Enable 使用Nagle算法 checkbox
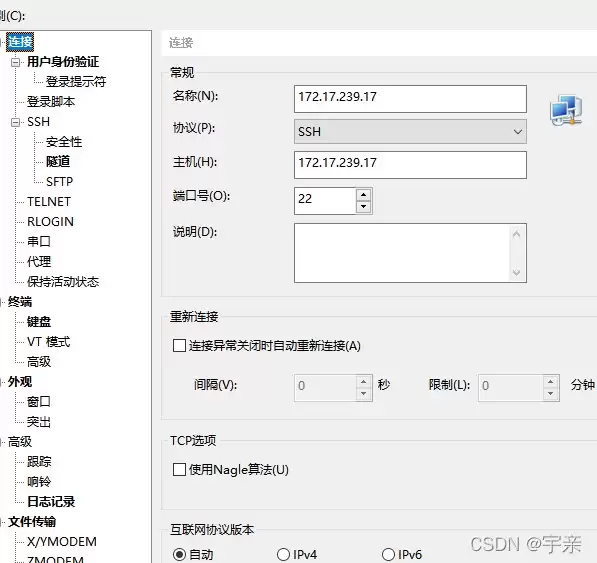Viewport: 597px width, 563px height. coord(179,469)
